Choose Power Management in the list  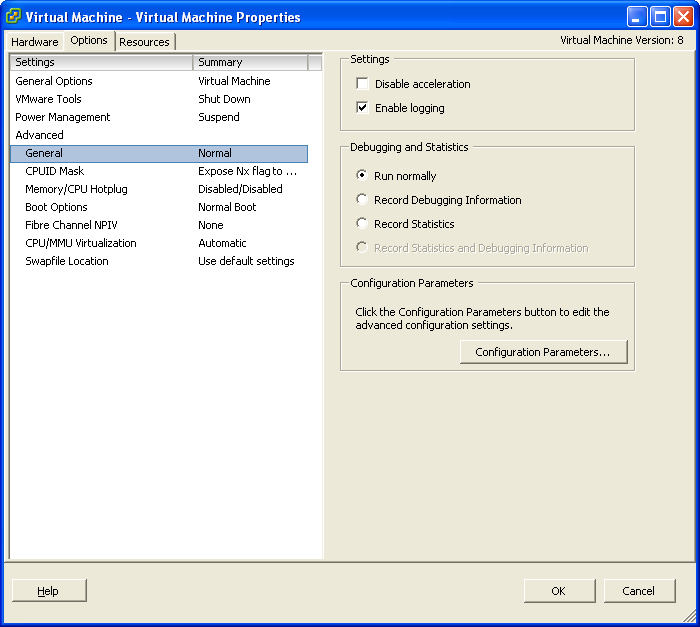click(x=62, y=117)
